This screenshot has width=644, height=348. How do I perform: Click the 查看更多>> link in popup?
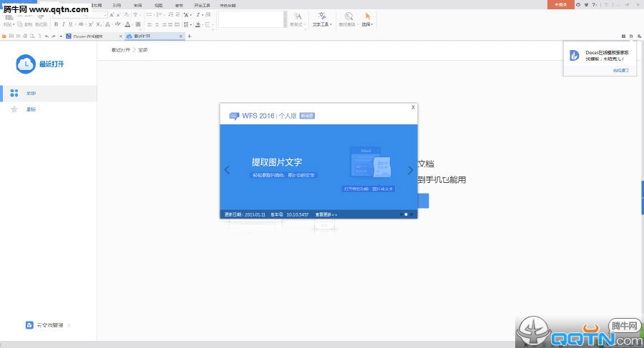click(x=324, y=214)
